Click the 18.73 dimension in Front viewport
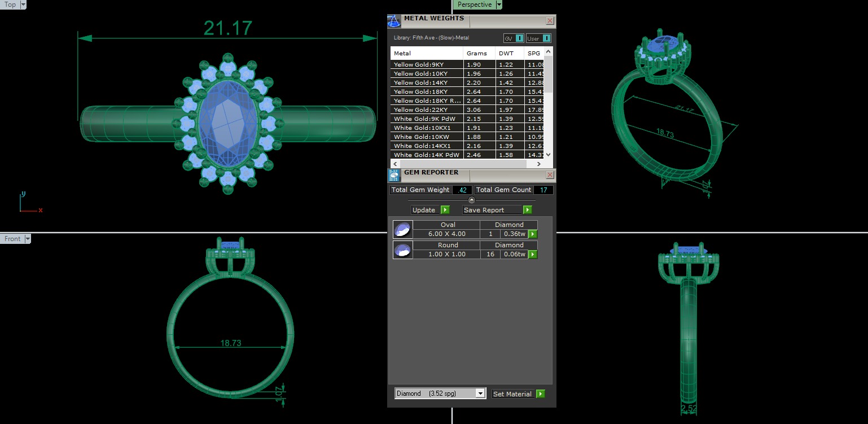868x424 pixels. click(x=231, y=343)
